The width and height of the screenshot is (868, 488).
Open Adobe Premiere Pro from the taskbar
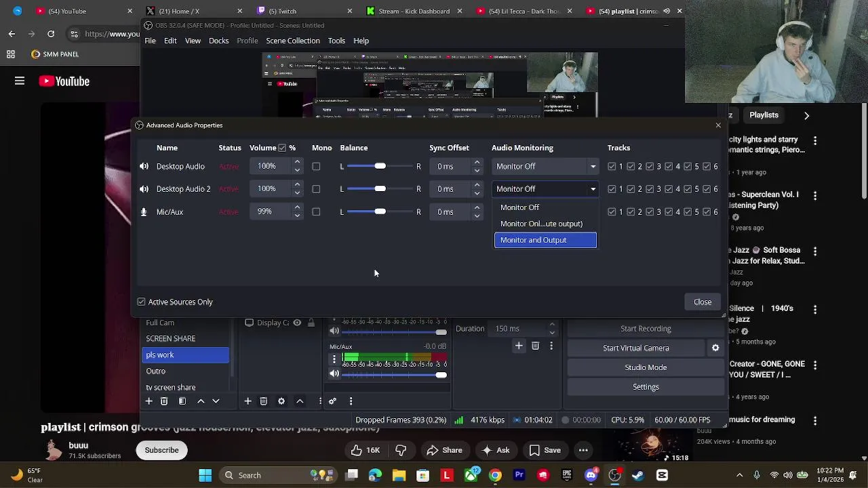pos(519,475)
